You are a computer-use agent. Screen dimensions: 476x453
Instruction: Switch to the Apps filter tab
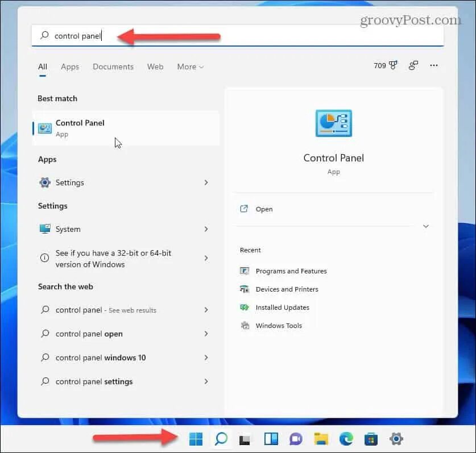point(70,67)
